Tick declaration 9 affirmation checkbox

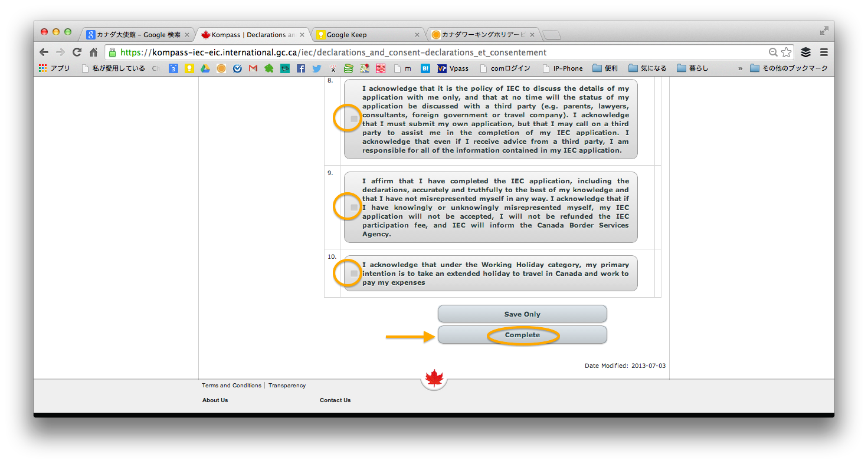pos(354,208)
